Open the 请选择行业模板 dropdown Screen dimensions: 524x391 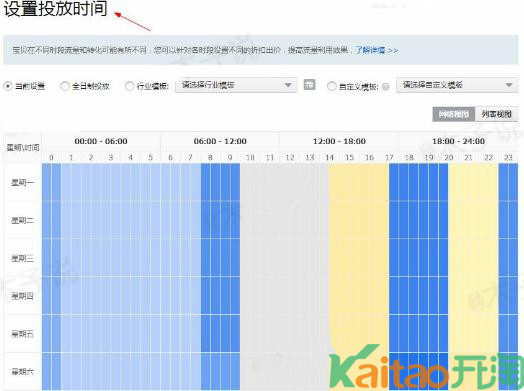236,85
